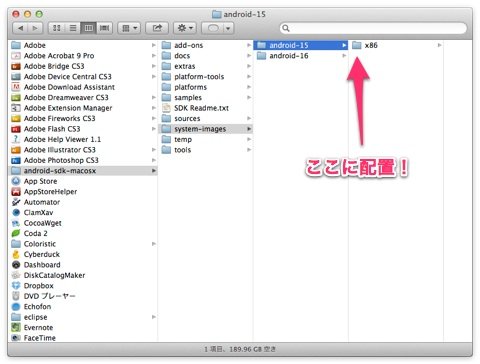Select Adobe Extension Manager icon
Screen dimensions: 480x364
tap(16, 108)
